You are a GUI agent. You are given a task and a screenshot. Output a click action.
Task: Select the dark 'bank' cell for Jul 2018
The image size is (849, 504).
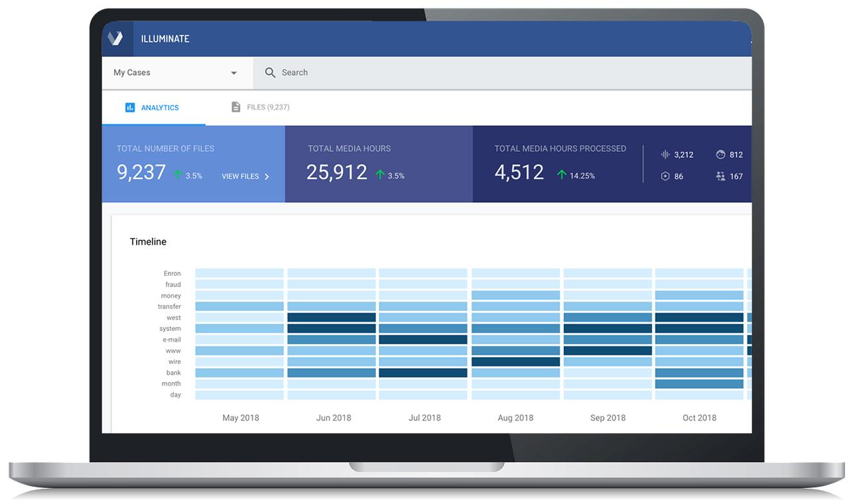(423, 373)
